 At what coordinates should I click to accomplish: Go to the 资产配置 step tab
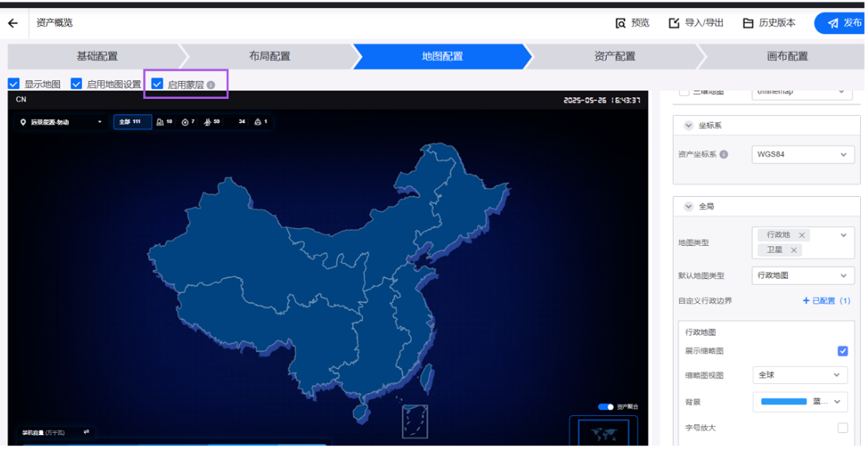click(x=614, y=57)
